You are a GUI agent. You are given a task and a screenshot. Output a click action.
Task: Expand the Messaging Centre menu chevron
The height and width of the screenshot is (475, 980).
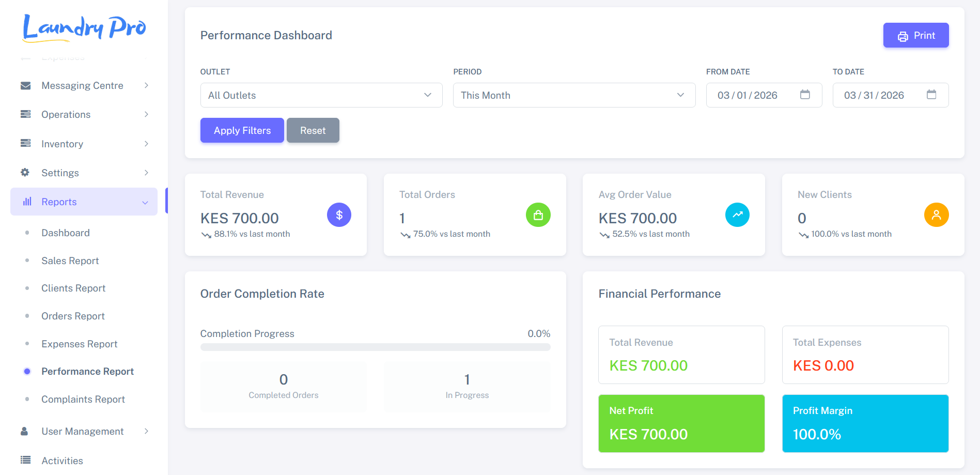(x=146, y=85)
